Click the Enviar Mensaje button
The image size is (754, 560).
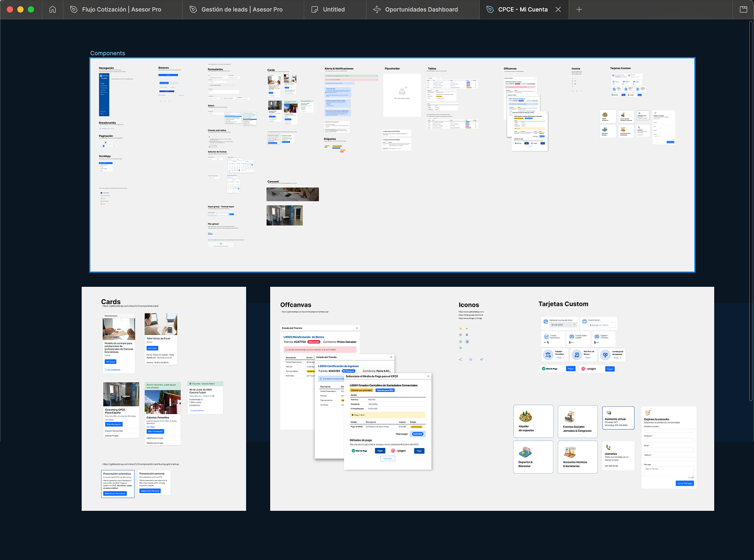coord(684,484)
